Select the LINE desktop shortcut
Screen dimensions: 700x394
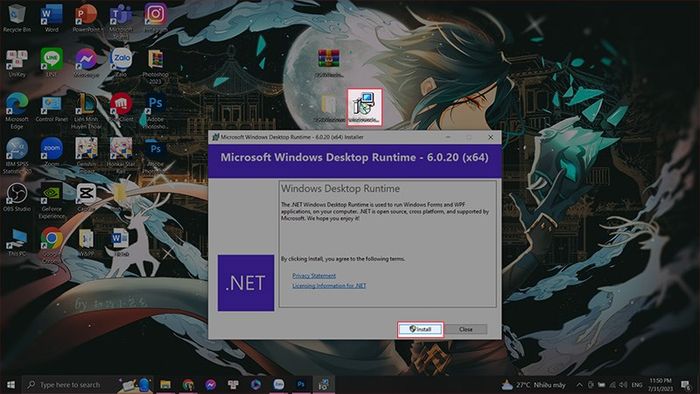(51, 62)
